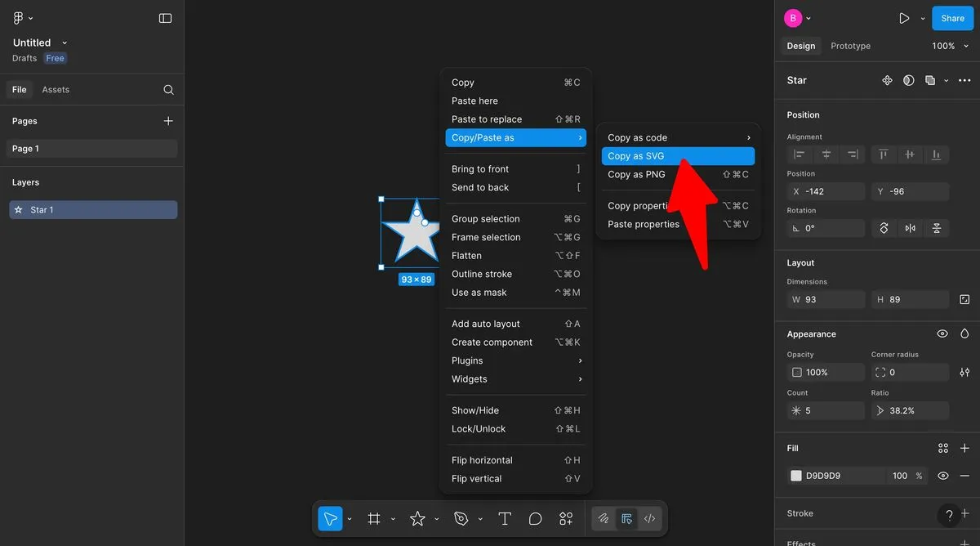Switch to the Prototype tab
This screenshot has height=546, width=980.
[850, 46]
